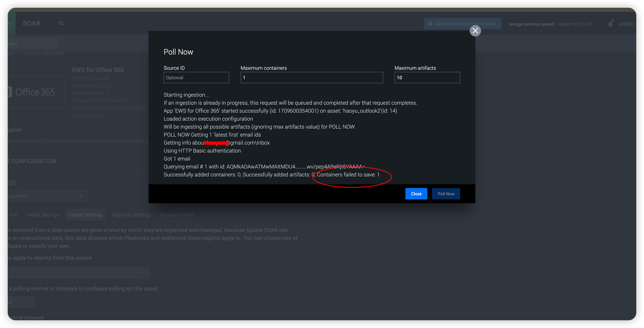Click 'Loaded action execution configuration' line
Viewport: 644px width, 328px height.
pos(208,119)
